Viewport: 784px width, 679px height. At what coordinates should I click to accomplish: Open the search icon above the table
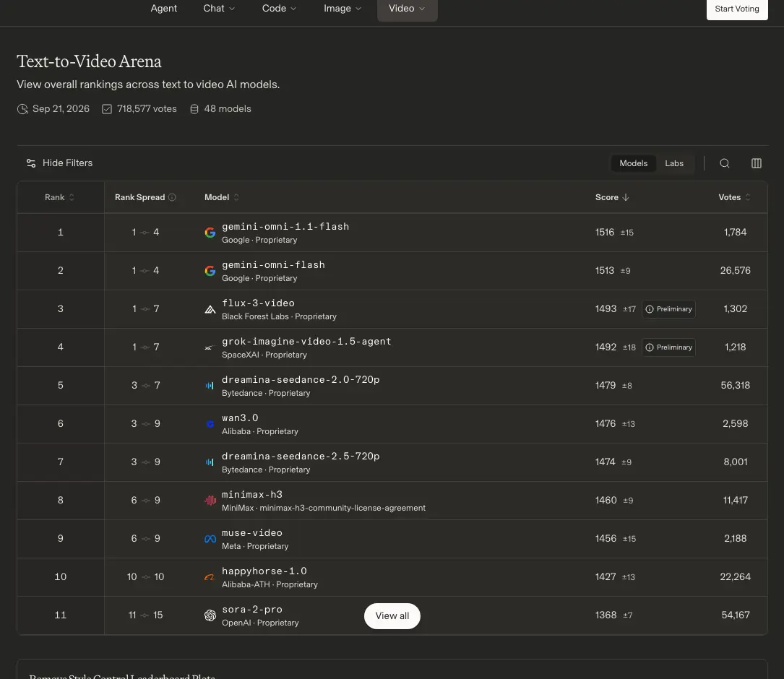tap(724, 163)
